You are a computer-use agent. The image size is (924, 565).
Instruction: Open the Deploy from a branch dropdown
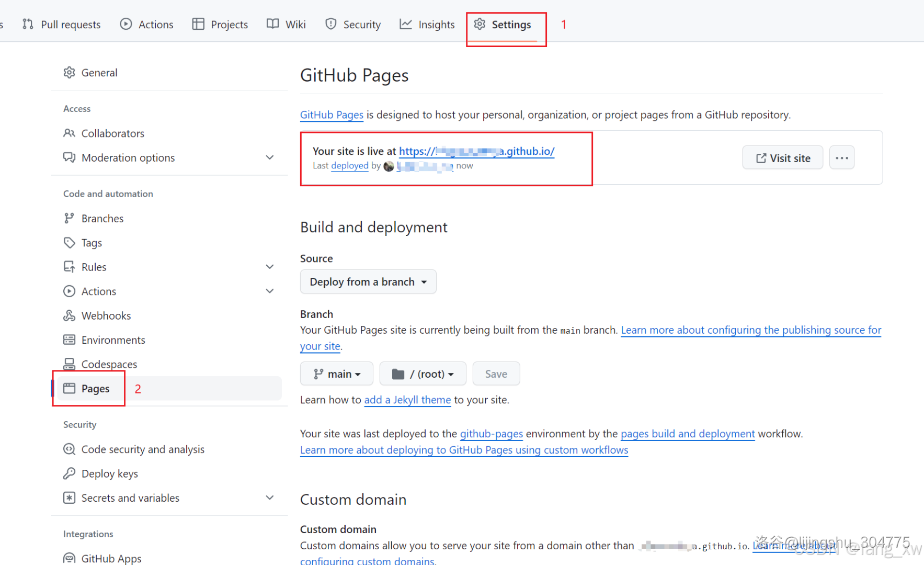click(368, 282)
